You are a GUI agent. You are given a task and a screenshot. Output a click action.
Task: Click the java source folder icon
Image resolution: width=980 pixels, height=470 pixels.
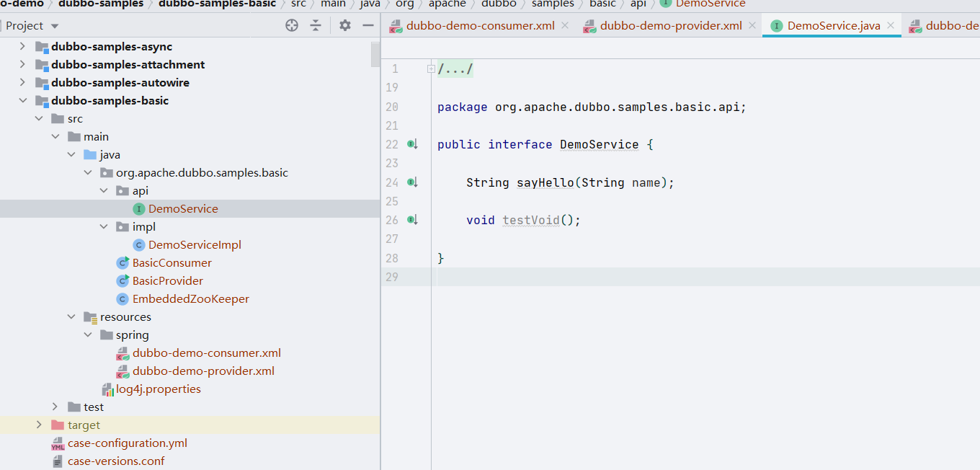90,154
